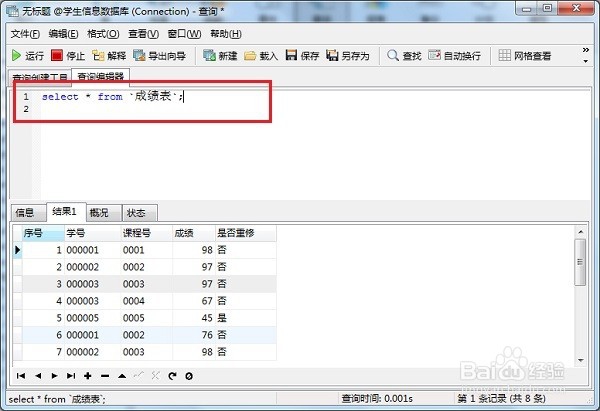The height and width of the screenshot is (411, 600).
Task: Click query time 0.001s in status bar
Action: [377, 399]
